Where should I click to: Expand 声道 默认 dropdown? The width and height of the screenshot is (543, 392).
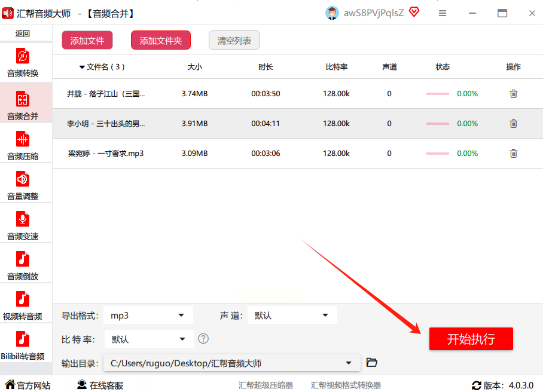(x=292, y=315)
